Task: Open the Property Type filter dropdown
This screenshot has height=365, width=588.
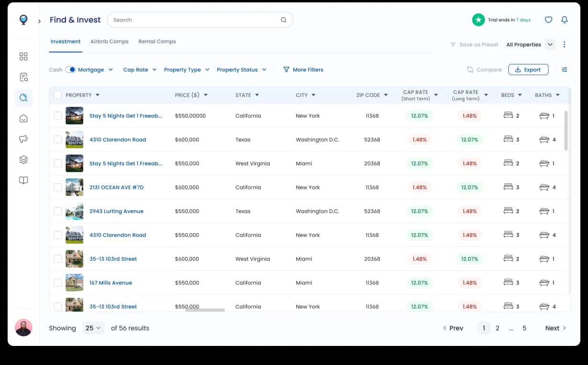Action: click(187, 70)
